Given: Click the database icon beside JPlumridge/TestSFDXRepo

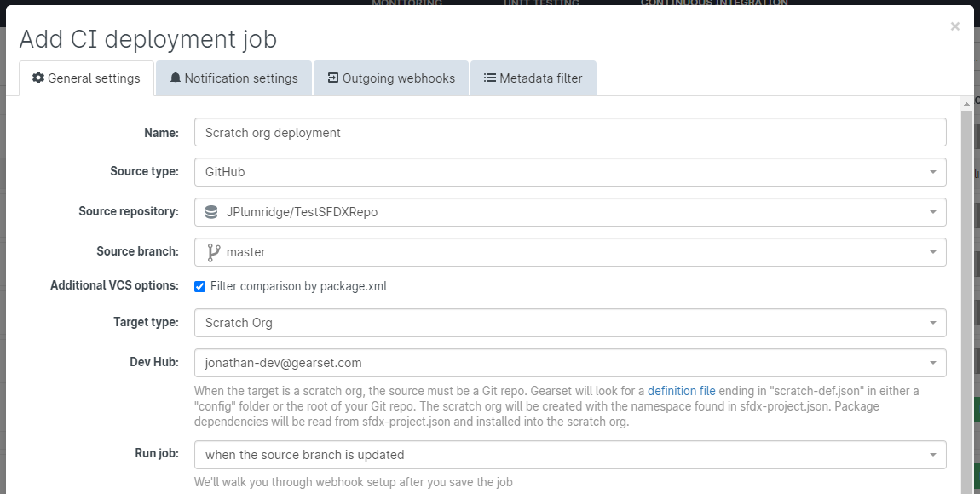Looking at the screenshot, I should [x=211, y=212].
